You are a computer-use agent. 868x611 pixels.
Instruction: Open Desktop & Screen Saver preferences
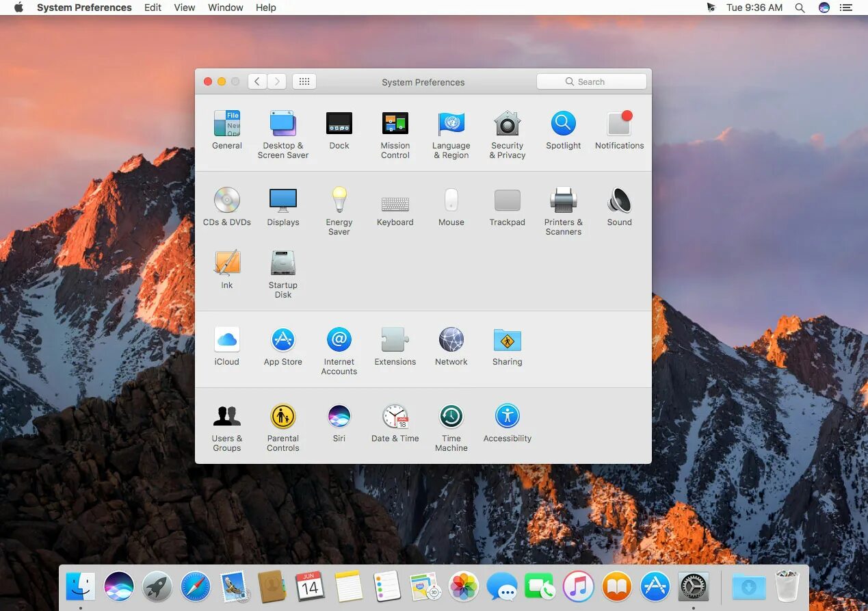pos(283,134)
